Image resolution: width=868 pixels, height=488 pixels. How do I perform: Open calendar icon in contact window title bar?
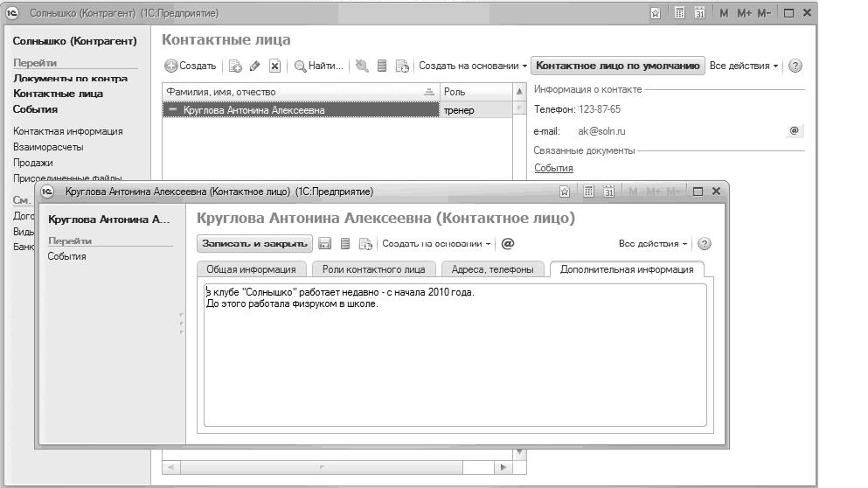click(x=609, y=192)
